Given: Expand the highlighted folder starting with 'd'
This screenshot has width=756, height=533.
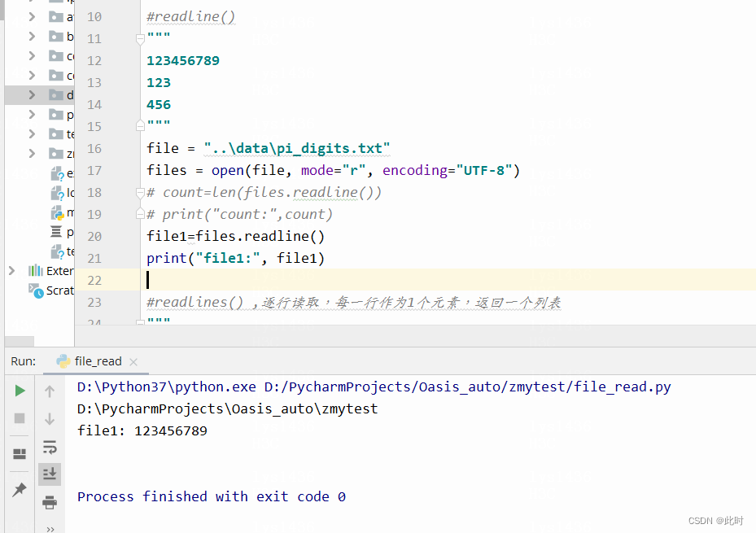Looking at the screenshot, I should [32, 95].
